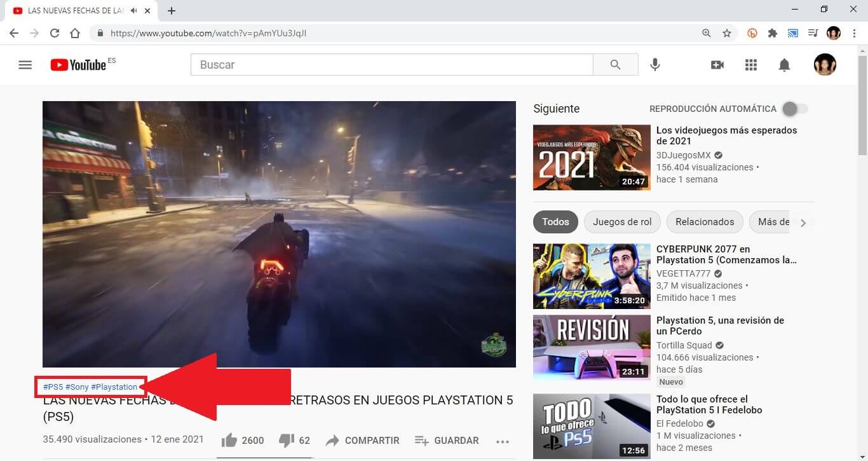Click the 2021 videojuegos thumbnail
The image size is (868, 461).
592,158
